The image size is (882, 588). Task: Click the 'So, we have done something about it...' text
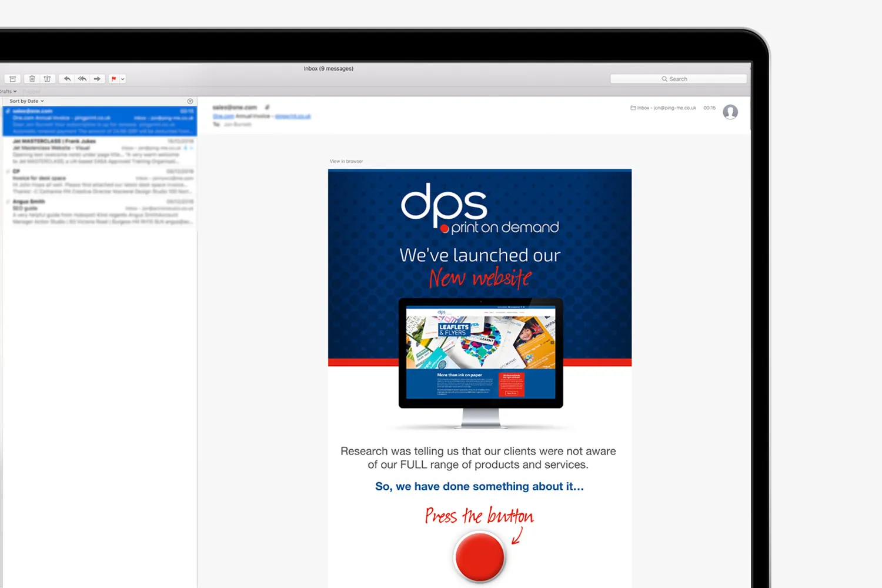[x=480, y=486]
